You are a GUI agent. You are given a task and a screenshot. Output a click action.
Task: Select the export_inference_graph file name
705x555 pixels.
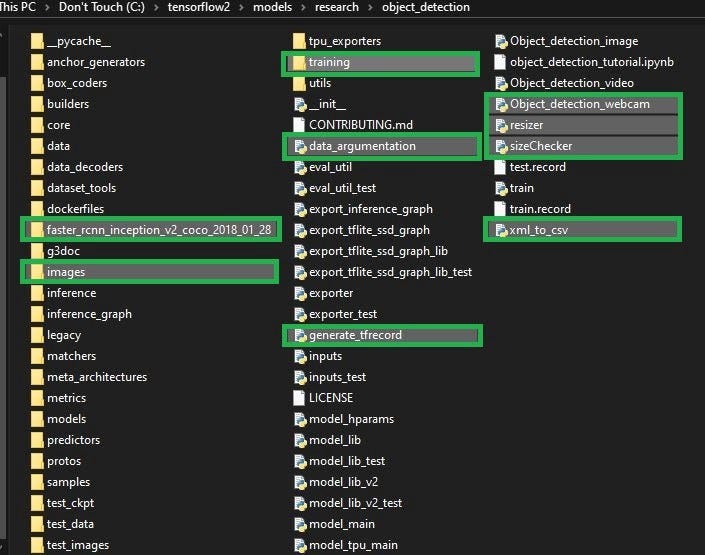(371, 209)
